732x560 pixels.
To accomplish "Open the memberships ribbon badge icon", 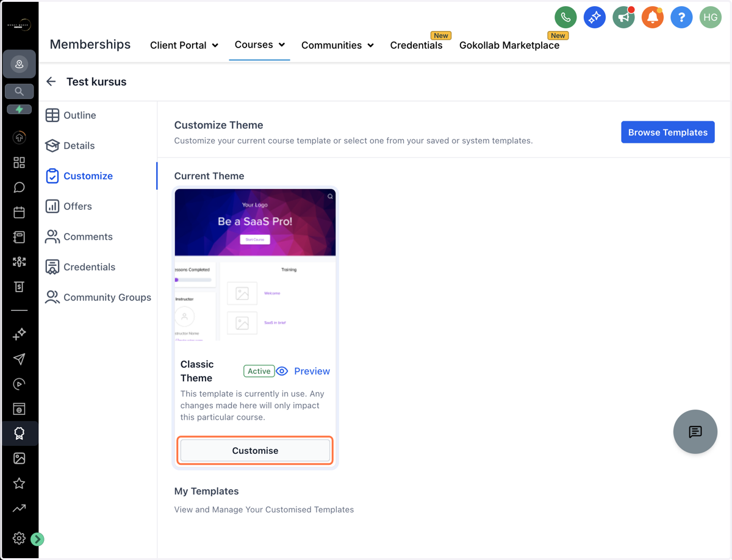I will pyautogui.click(x=20, y=434).
